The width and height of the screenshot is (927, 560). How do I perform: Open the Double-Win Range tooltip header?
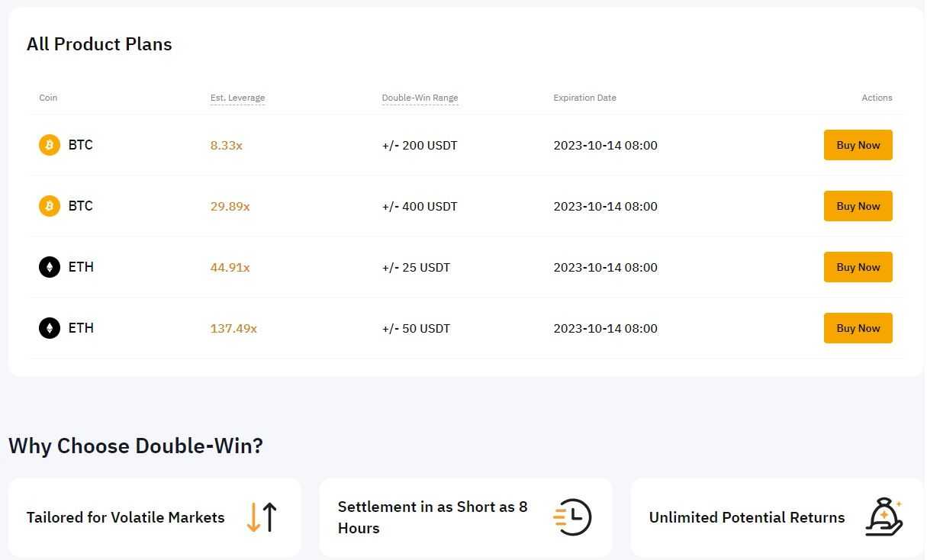click(x=420, y=97)
